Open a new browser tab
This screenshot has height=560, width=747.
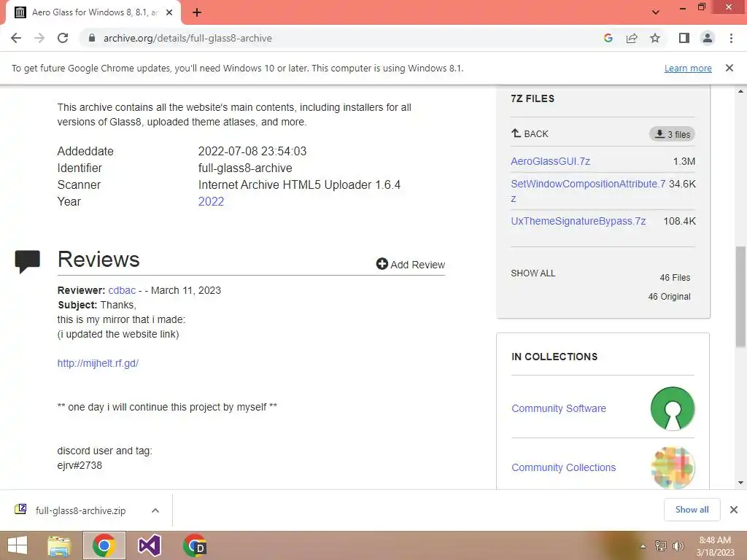pos(197,12)
